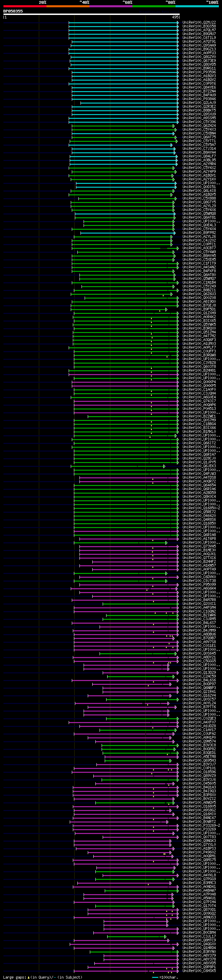Image resolution: width=222 pixels, height=980 pixels.
Task: Open the UniRef100_B1ME30 hit label
Action: click(x=199, y=550)
